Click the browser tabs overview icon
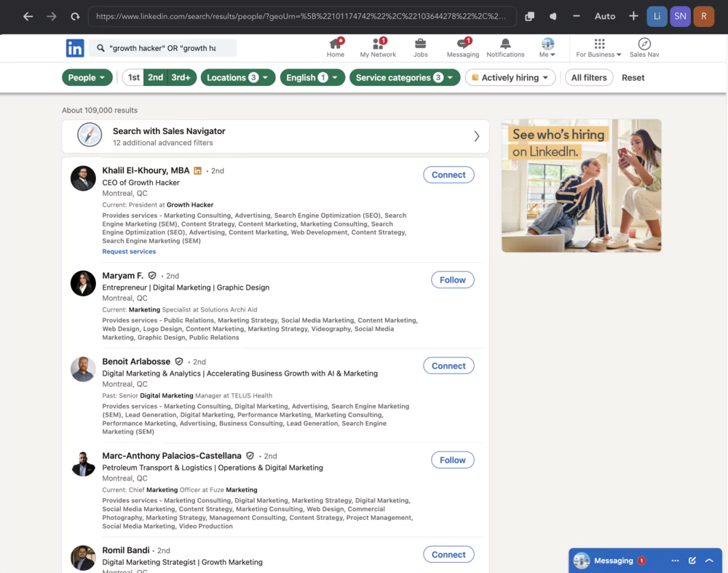This screenshot has height=573, width=728. pyautogui.click(x=529, y=16)
